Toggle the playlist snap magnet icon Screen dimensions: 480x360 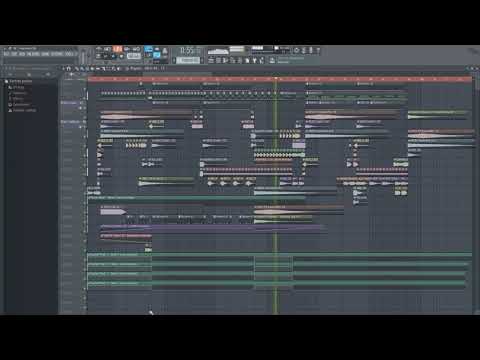click(69, 68)
